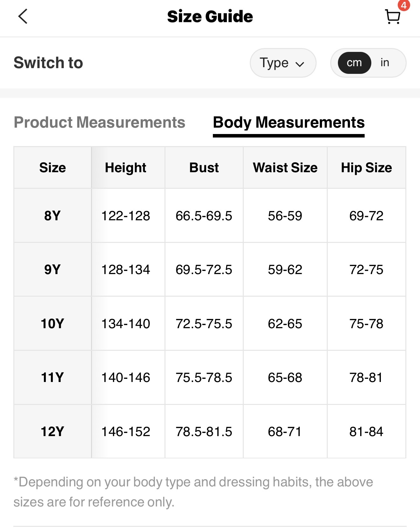The height and width of the screenshot is (530, 420).
Task: Tap the 11Y size row label
Action: click(52, 378)
